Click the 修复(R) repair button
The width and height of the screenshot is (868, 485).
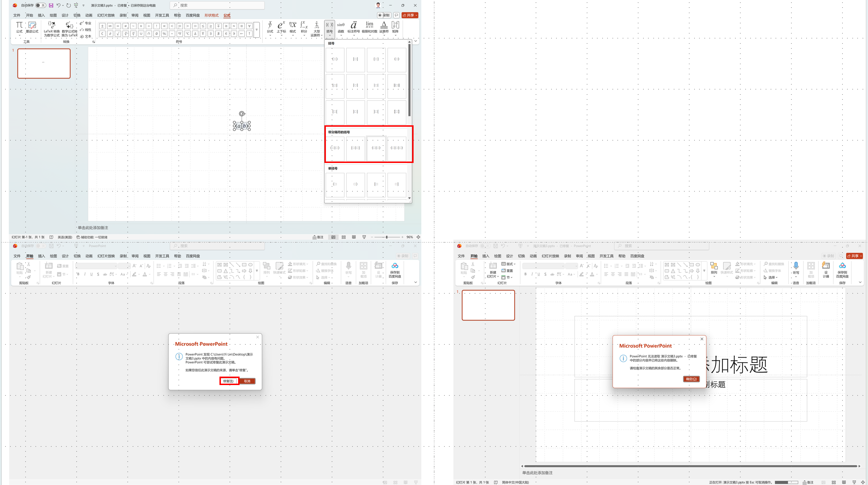pos(229,381)
